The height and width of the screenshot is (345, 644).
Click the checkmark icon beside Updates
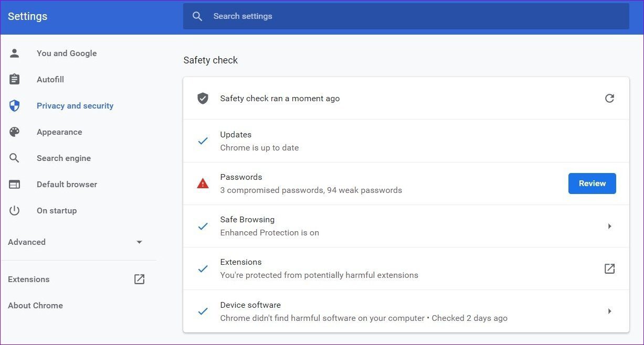pos(203,141)
